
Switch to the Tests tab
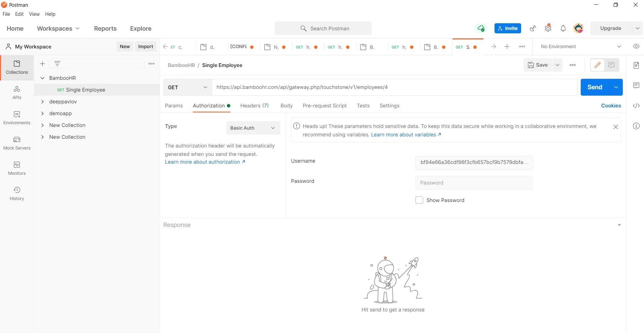(x=363, y=106)
